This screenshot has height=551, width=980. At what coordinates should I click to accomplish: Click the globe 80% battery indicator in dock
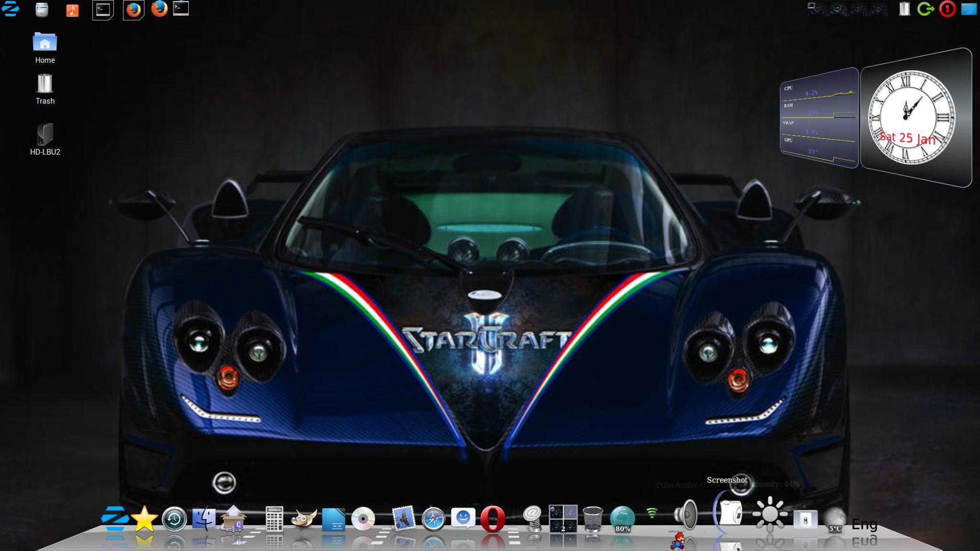[x=623, y=519]
